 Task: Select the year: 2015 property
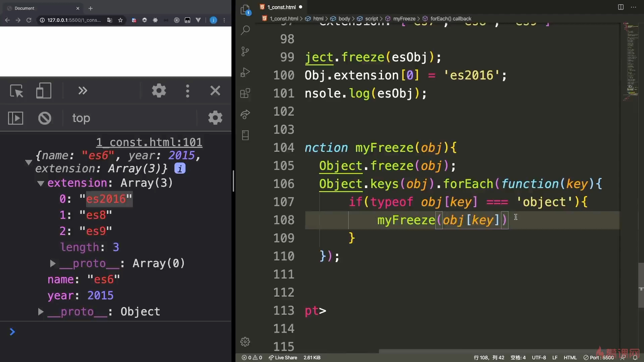click(x=80, y=296)
